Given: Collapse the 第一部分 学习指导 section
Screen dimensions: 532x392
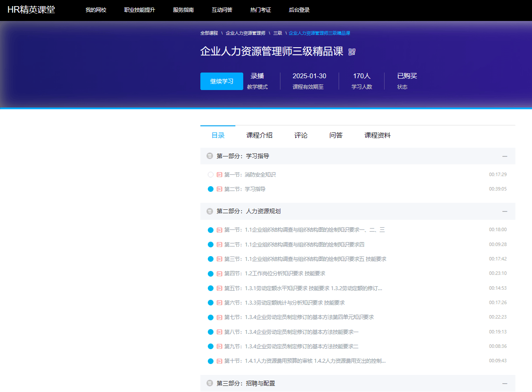Looking at the screenshot, I should coord(504,156).
